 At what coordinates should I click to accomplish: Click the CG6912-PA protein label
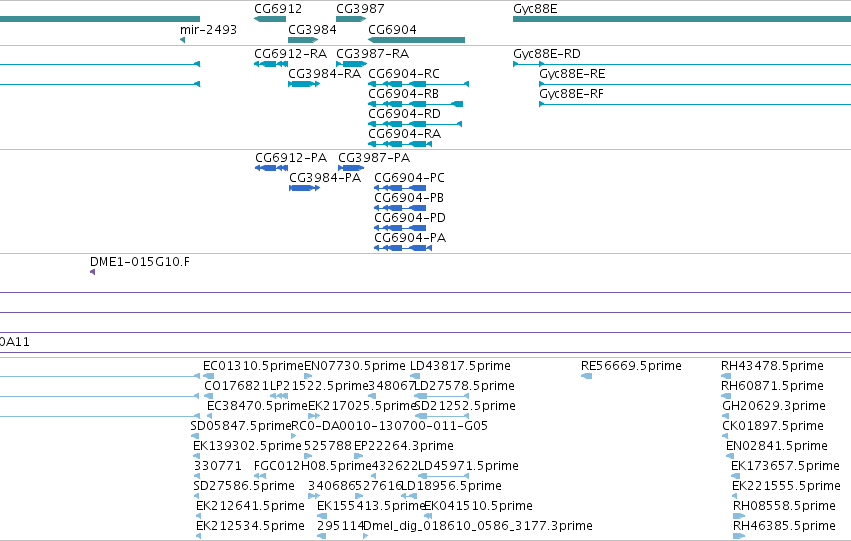point(291,158)
